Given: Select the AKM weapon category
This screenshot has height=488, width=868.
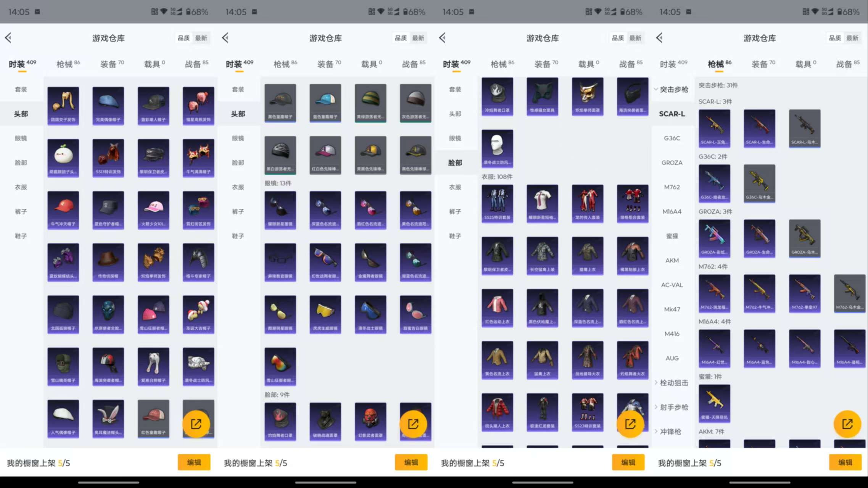Looking at the screenshot, I should [672, 260].
